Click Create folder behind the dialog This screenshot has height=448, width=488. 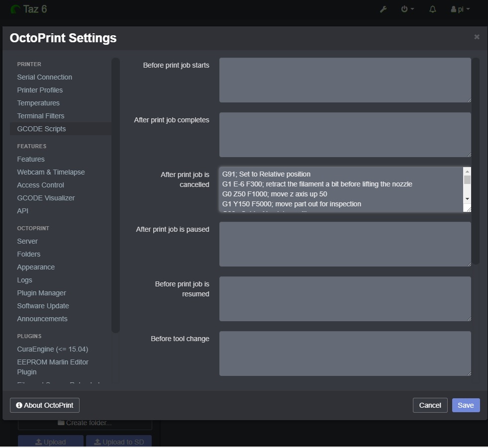(85, 423)
